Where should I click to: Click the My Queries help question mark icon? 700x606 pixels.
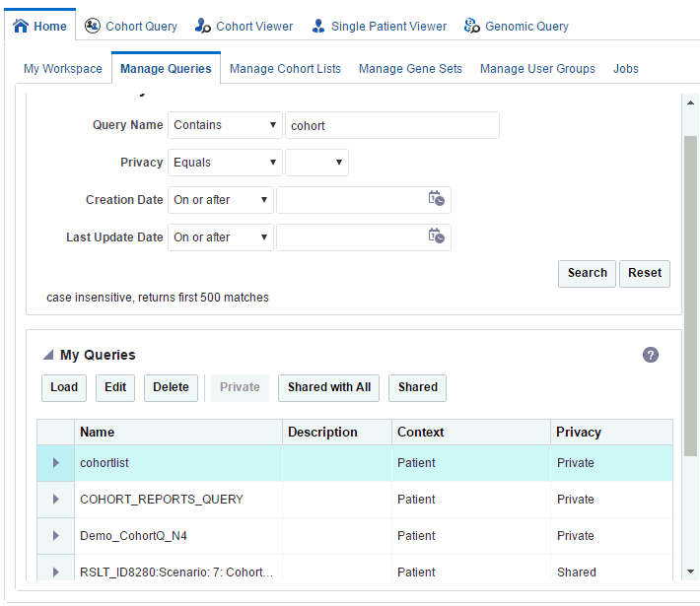(651, 355)
